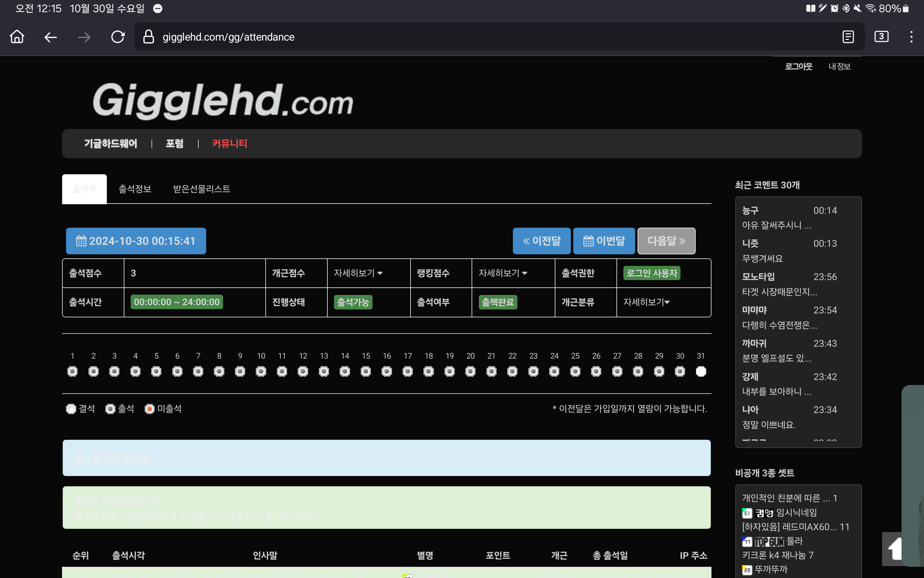Click attendance marker under day 10

click(261, 371)
